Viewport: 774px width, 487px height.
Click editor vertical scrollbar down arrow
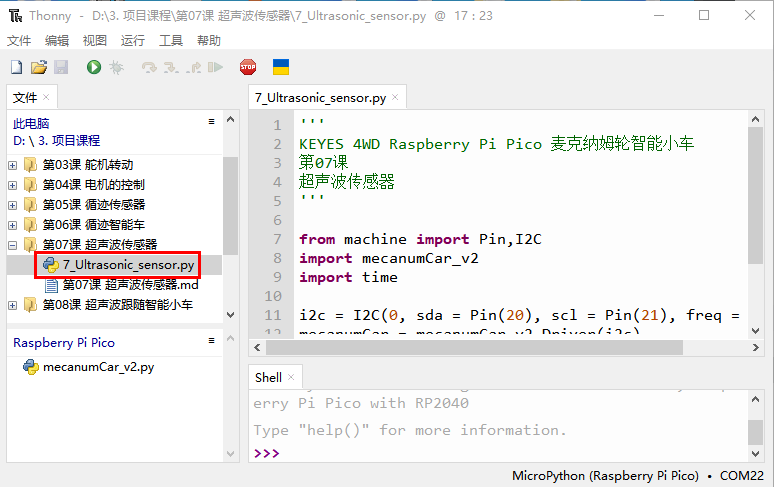(x=755, y=331)
